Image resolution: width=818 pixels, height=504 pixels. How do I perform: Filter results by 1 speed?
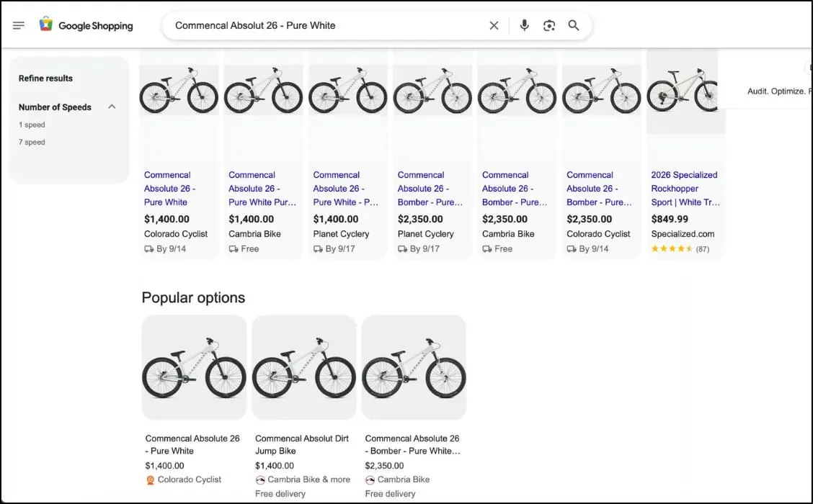click(x=32, y=125)
